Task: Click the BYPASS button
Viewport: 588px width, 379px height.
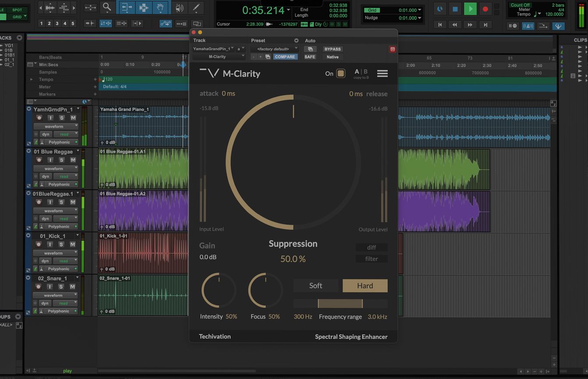Action: [333, 49]
